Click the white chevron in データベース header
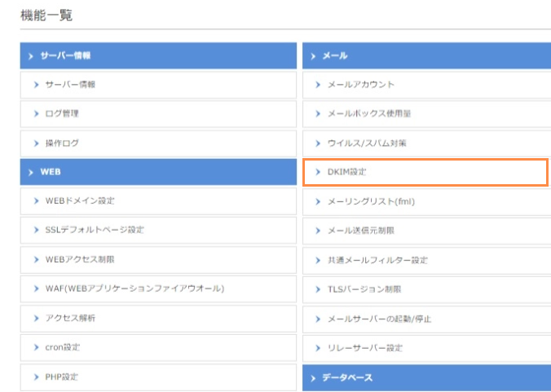 click(x=313, y=378)
